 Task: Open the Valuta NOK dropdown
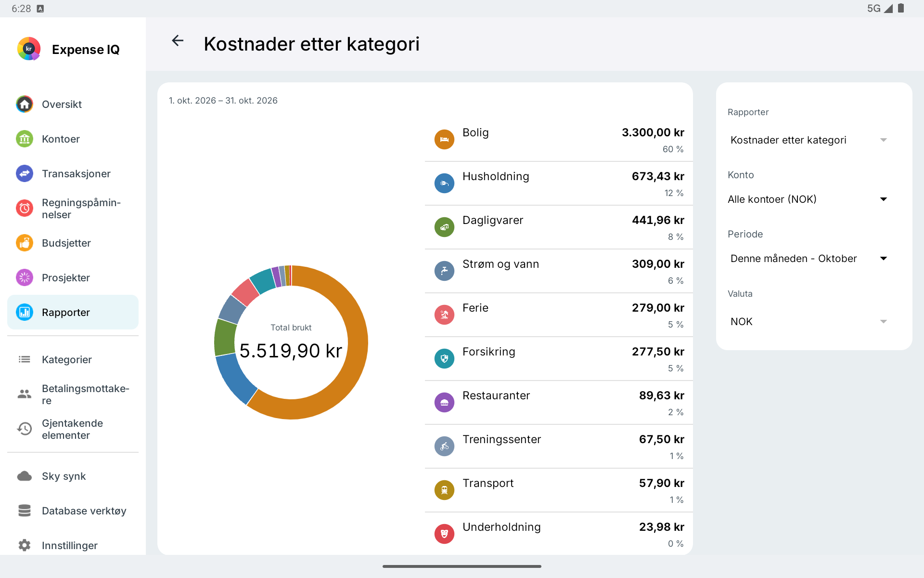point(808,322)
